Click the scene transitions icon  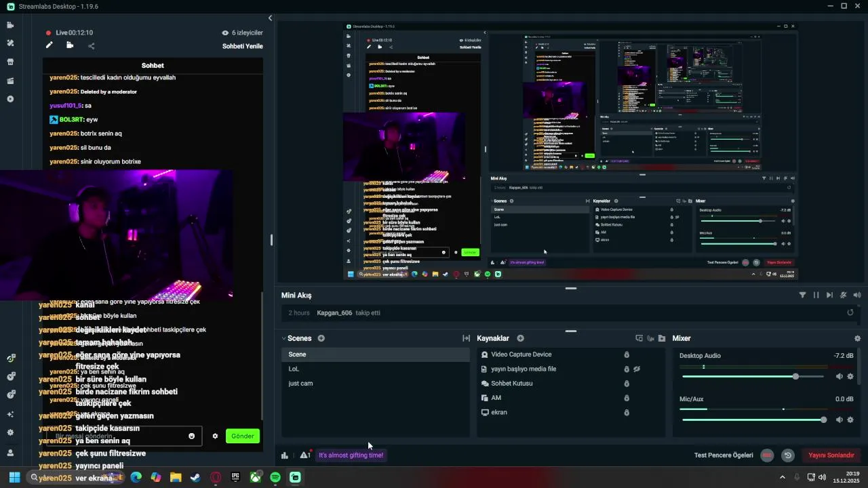[466, 338]
